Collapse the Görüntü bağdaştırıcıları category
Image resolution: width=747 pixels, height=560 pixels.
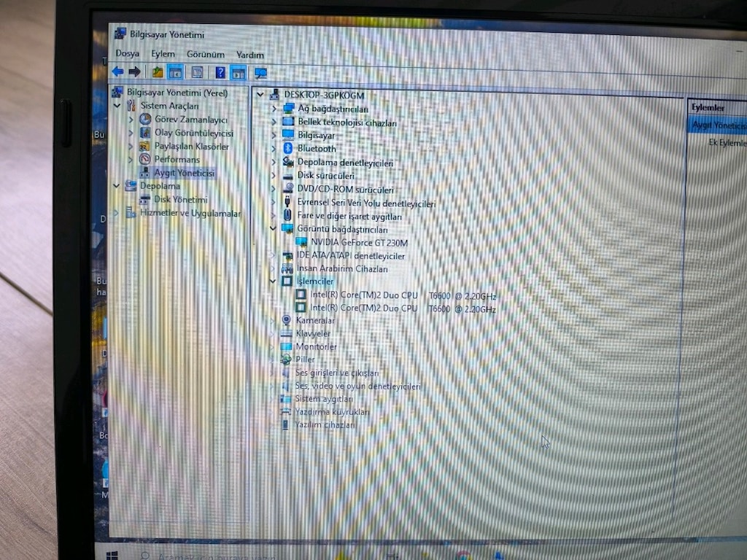pos(273,228)
